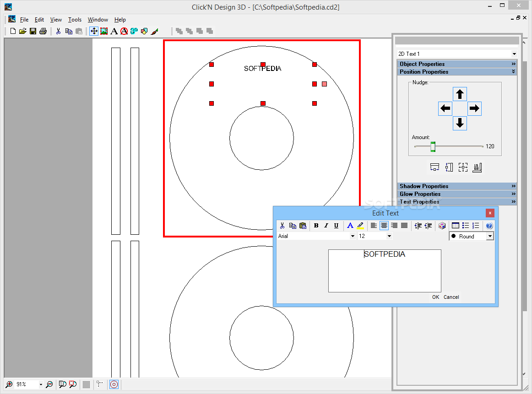Open the Round bullet style dropdown
532x394 pixels.
pos(490,236)
